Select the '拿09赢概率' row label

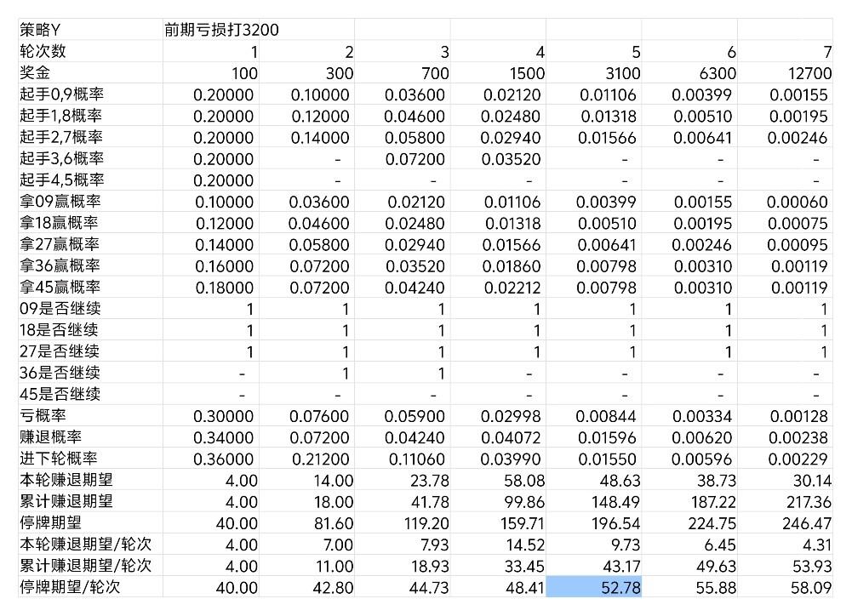[60, 202]
